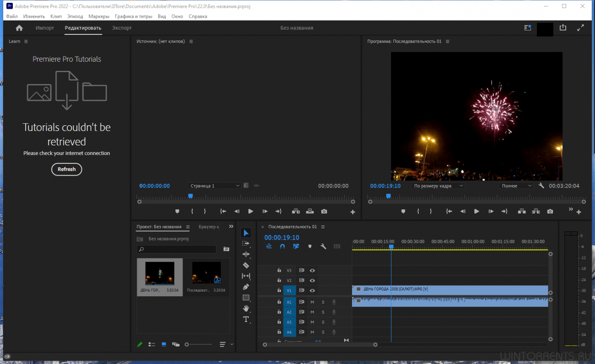
Task: Export frame from Source monitor camera icon
Action: 324,211
